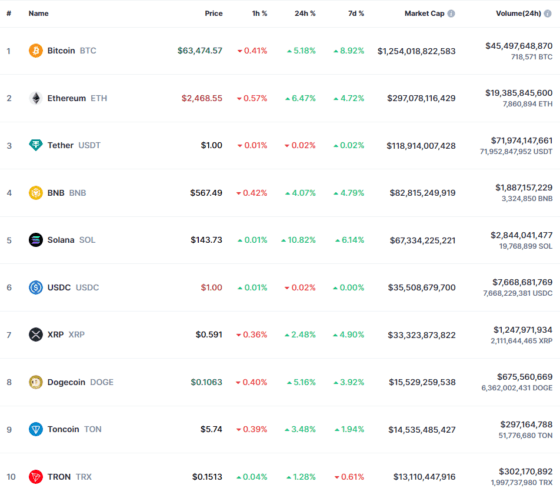Viewport: 560px width, 495px height.
Task: Sort by the Name column header
Action: 39,14
